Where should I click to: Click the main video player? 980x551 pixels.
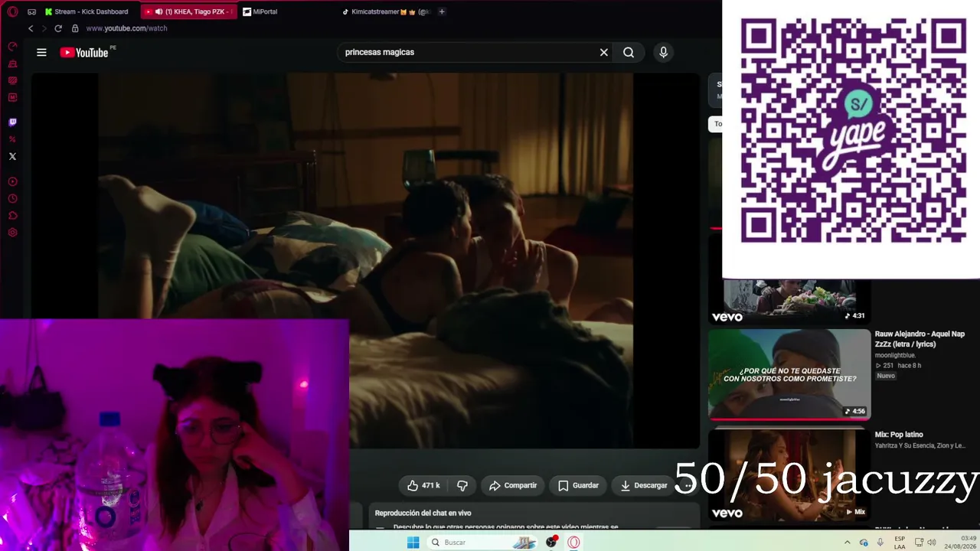click(365, 260)
